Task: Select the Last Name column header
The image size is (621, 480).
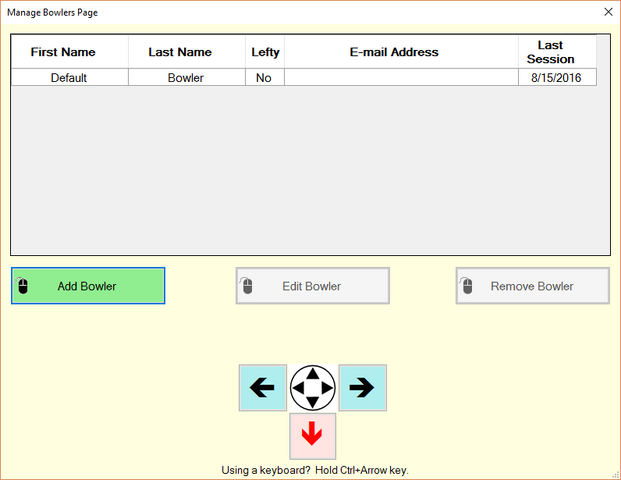Action: [187, 52]
